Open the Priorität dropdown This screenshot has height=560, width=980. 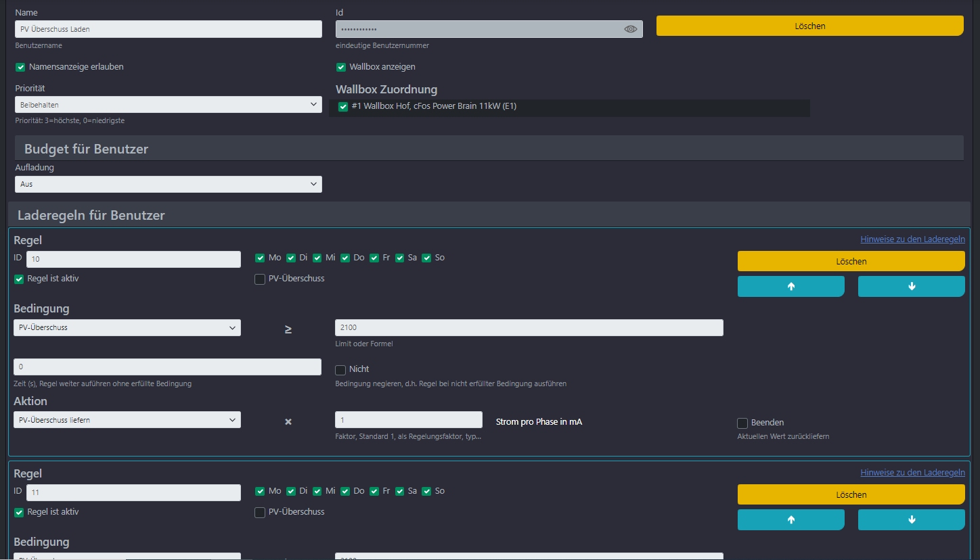(169, 105)
